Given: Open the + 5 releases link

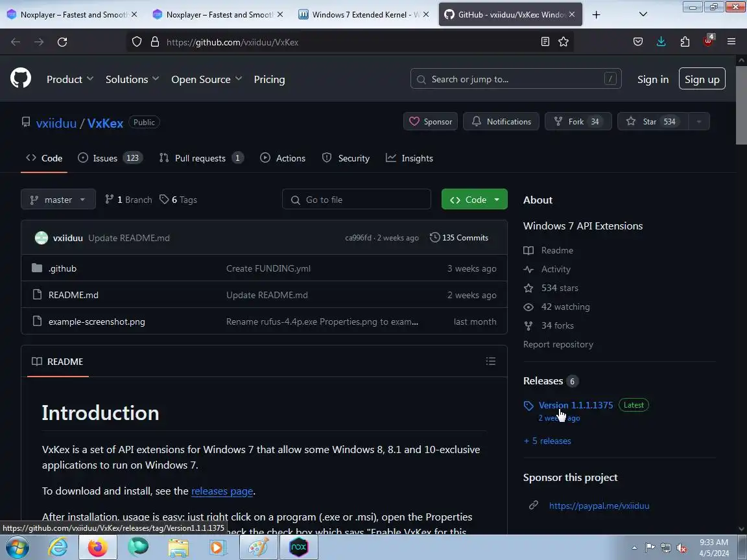Looking at the screenshot, I should click(547, 441).
